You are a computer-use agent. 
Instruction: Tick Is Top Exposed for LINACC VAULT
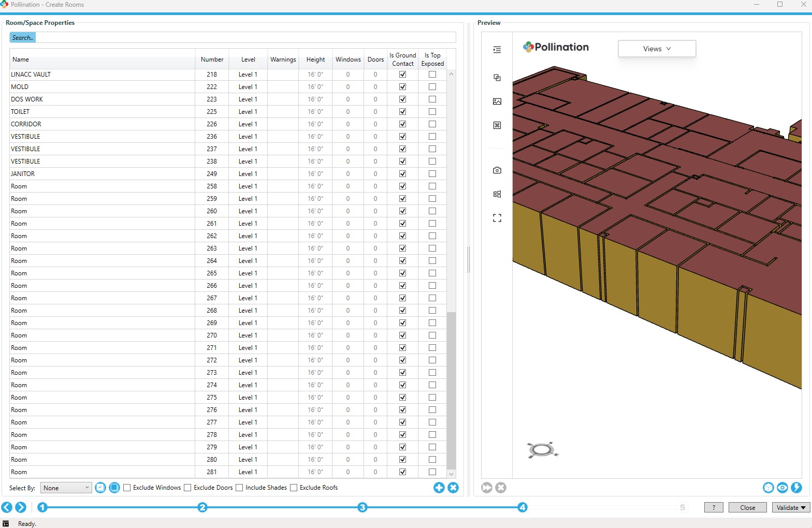click(x=432, y=75)
